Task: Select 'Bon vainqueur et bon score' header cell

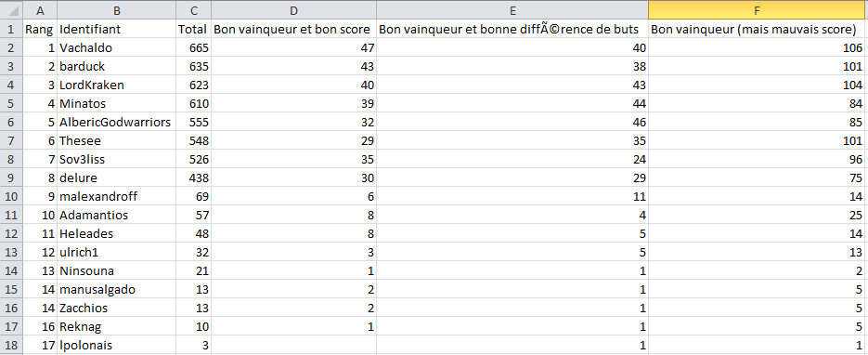Action: (x=293, y=29)
